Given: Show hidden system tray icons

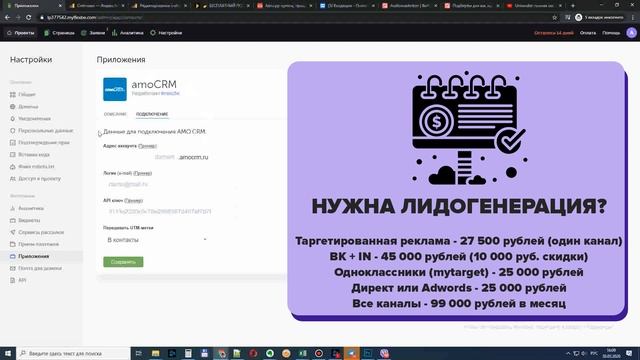Looking at the screenshot, I should pyautogui.click(x=568, y=353).
